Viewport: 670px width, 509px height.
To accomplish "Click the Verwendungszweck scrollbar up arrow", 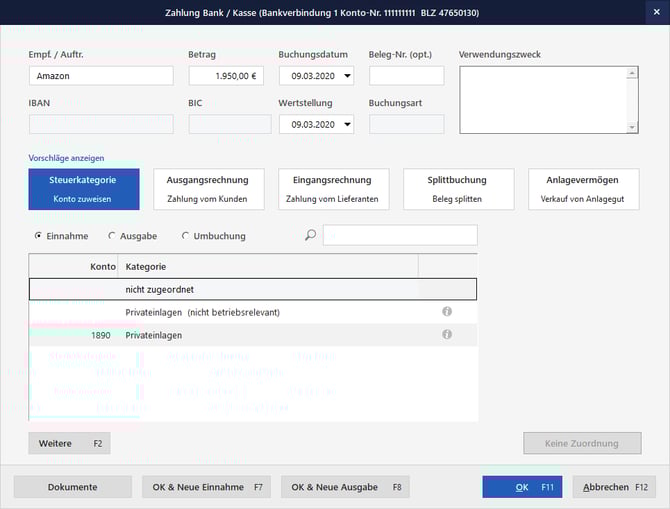I will coord(632,73).
